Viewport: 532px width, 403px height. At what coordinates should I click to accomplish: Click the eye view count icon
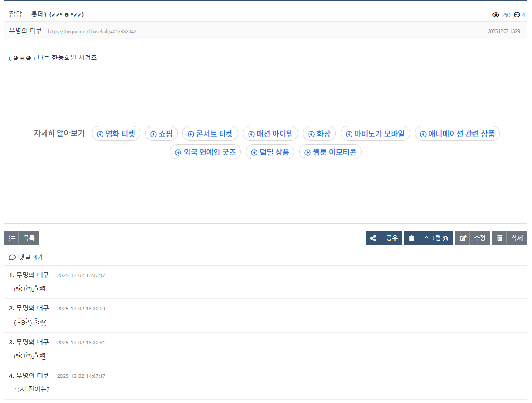(496, 15)
